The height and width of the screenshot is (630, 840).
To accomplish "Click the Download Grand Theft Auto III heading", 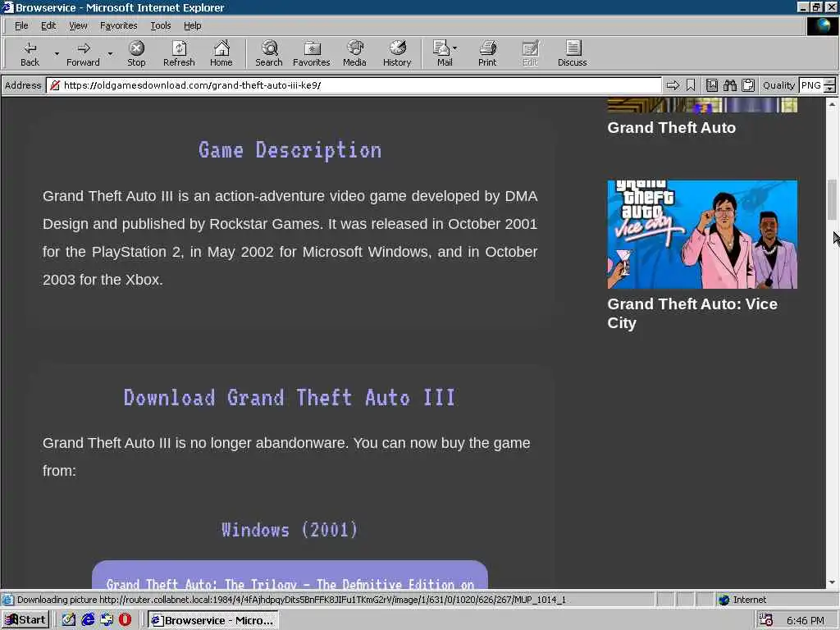I will coord(290,398).
